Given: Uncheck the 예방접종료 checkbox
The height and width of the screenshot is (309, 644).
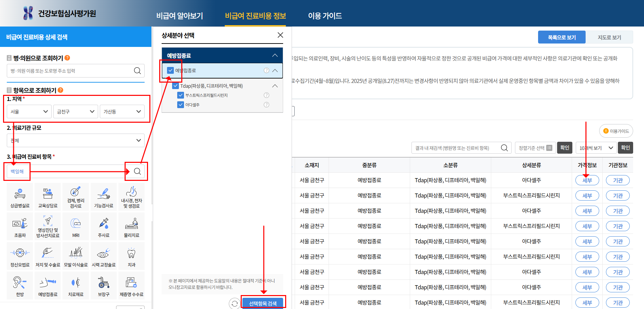Looking at the screenshot, I should [170, 70].
